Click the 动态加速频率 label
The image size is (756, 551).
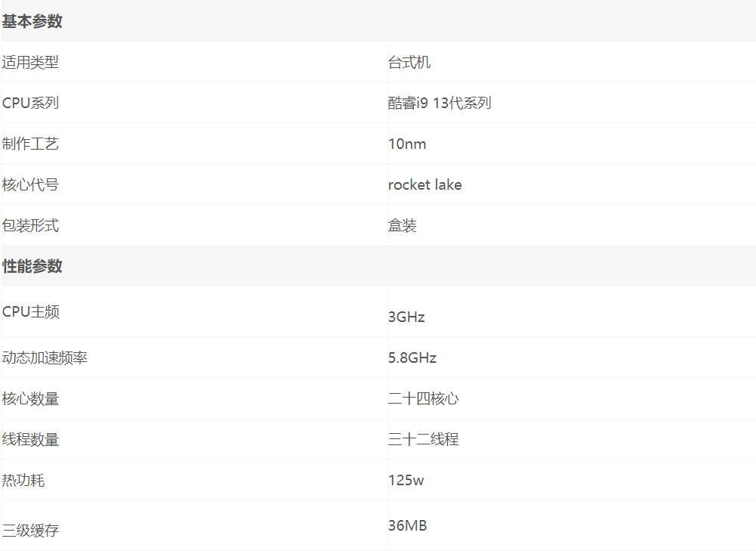coord(45,358)
